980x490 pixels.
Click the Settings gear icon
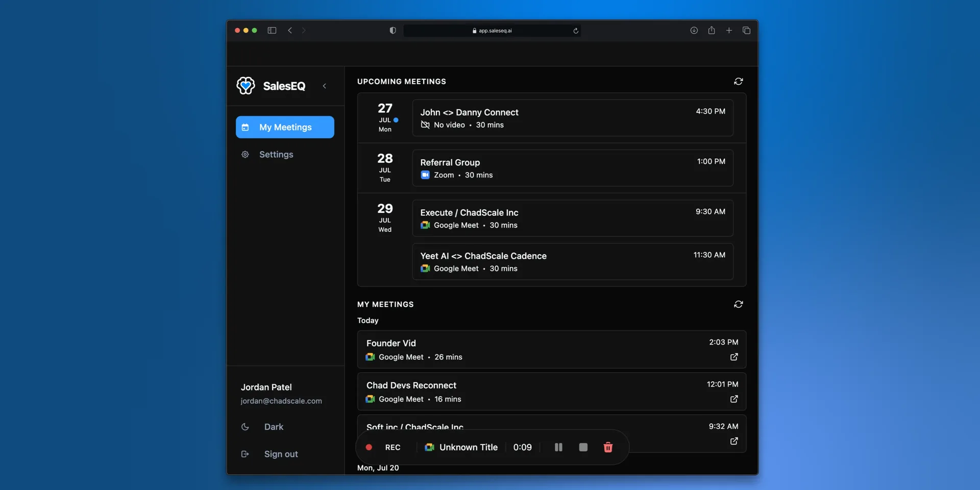coord(245,154)
